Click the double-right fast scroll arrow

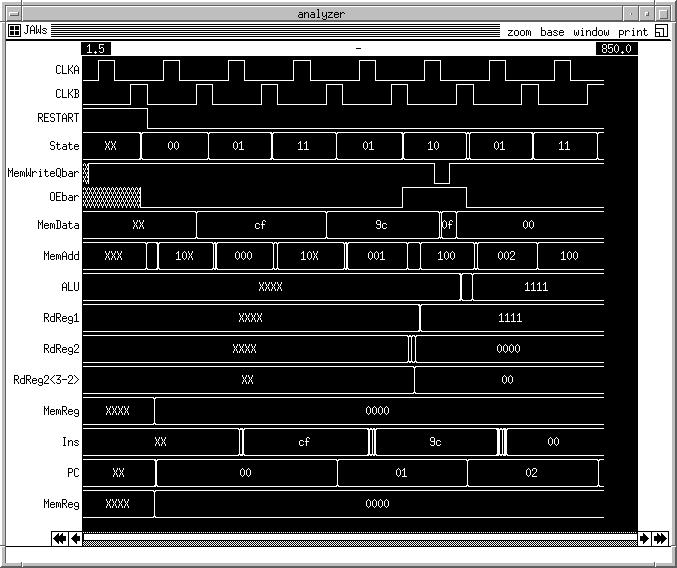(660, 538)
